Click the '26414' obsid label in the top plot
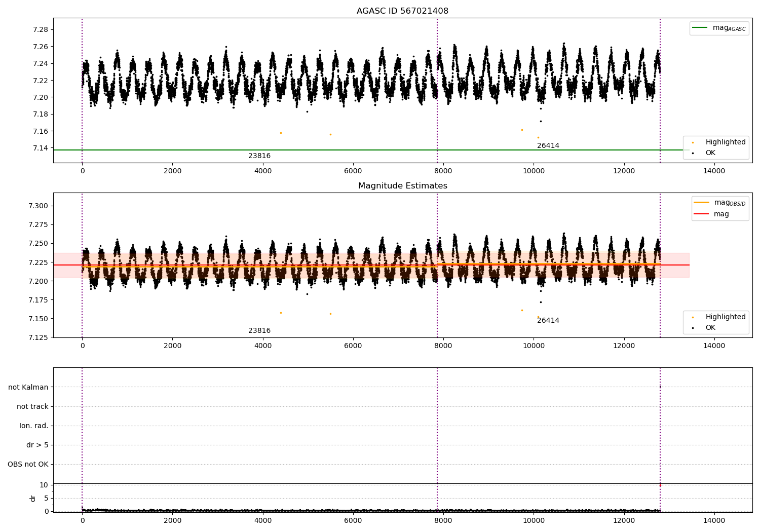This screenshot has height=532, width=760. point(548,146)
